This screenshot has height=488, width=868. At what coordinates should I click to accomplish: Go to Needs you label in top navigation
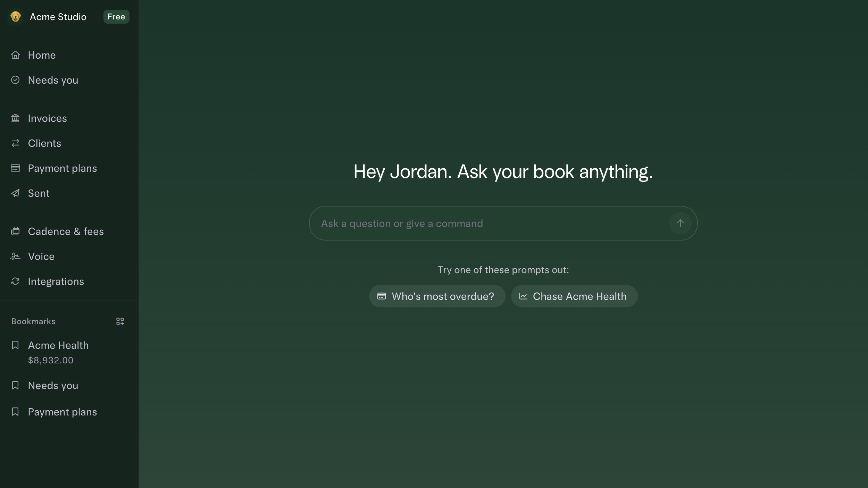53,80
